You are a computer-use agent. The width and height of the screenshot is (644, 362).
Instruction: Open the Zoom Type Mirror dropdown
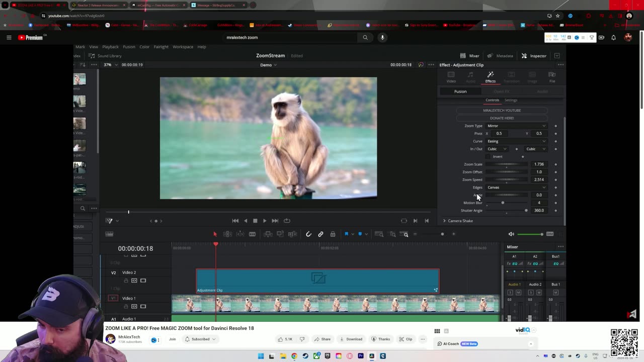coord(516,126)
